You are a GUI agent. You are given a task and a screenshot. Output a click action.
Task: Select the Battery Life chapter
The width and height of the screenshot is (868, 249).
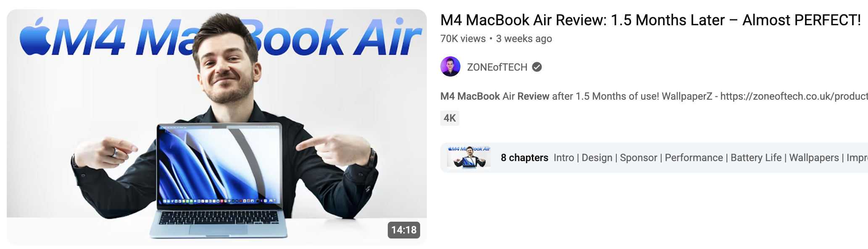756,158
